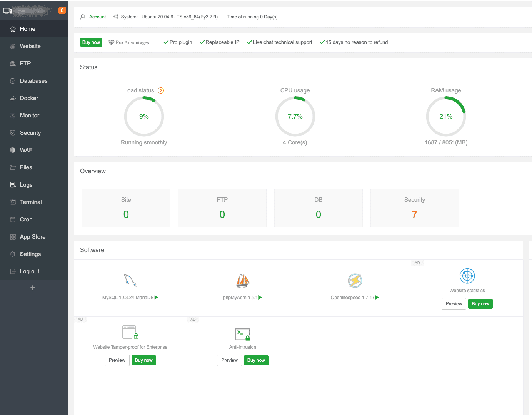Open the Docker menu item
Viewport: 532px width, 415px height.
[x=29, y=98]
